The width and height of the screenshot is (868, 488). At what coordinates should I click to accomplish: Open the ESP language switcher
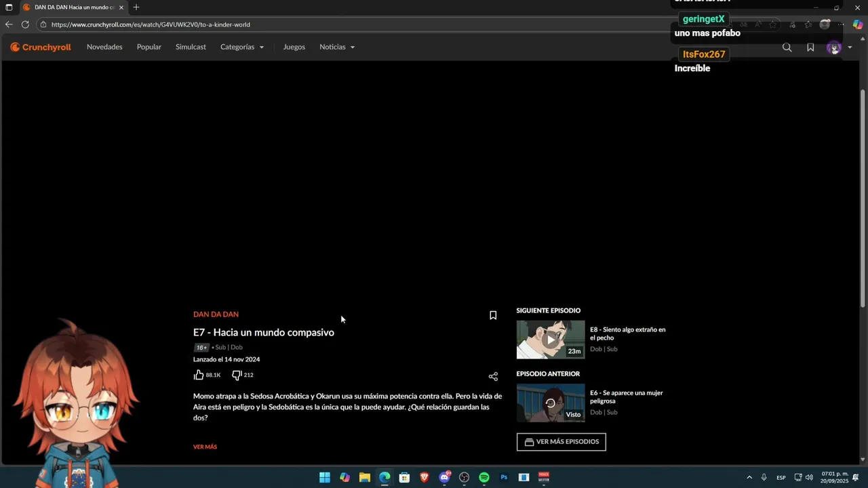tap(781, 477)
